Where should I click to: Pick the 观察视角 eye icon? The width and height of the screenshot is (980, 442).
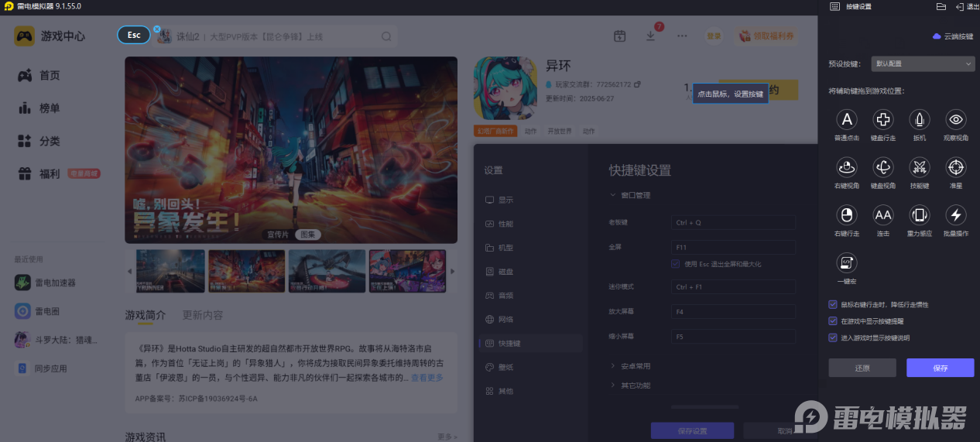956,119
